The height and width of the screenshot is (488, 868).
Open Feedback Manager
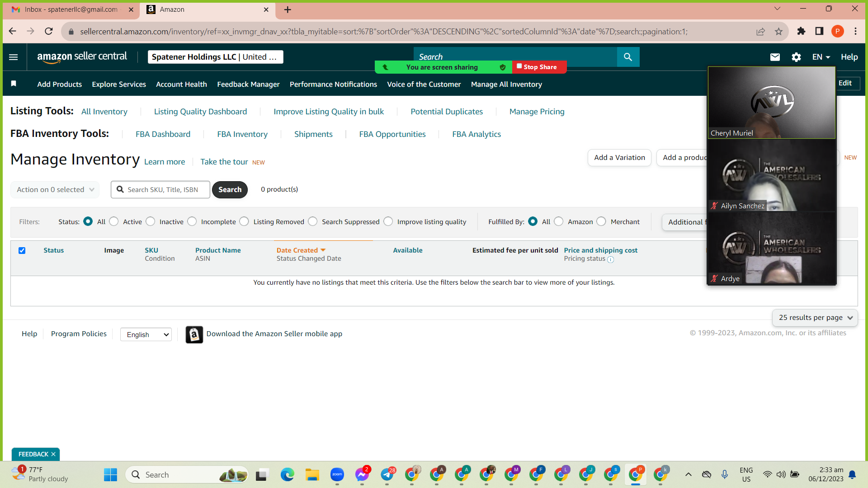248,84
